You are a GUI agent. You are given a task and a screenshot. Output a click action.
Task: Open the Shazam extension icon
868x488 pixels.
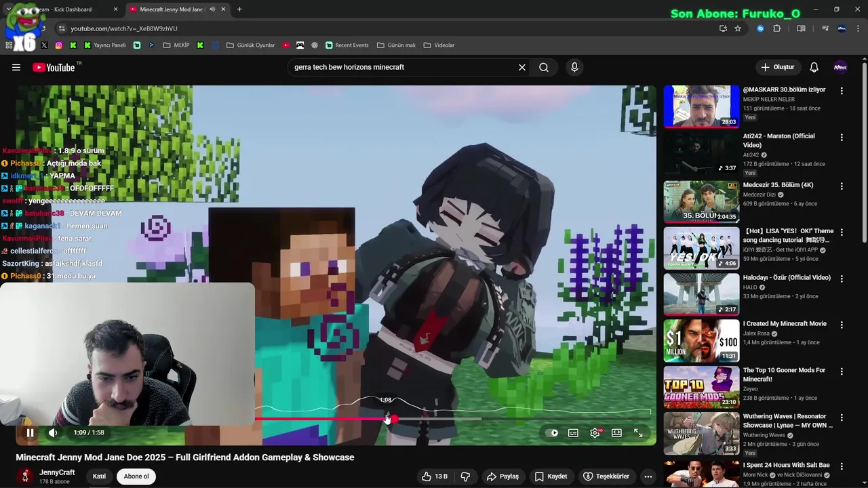point(760,28)
